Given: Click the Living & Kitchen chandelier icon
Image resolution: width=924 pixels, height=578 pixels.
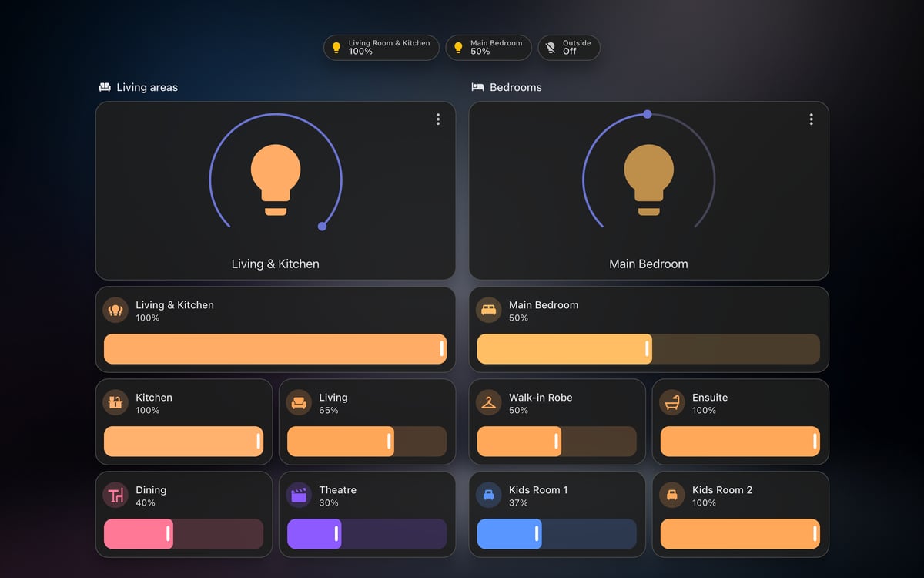Looking at the screenshot, I should tap(115, 311).
